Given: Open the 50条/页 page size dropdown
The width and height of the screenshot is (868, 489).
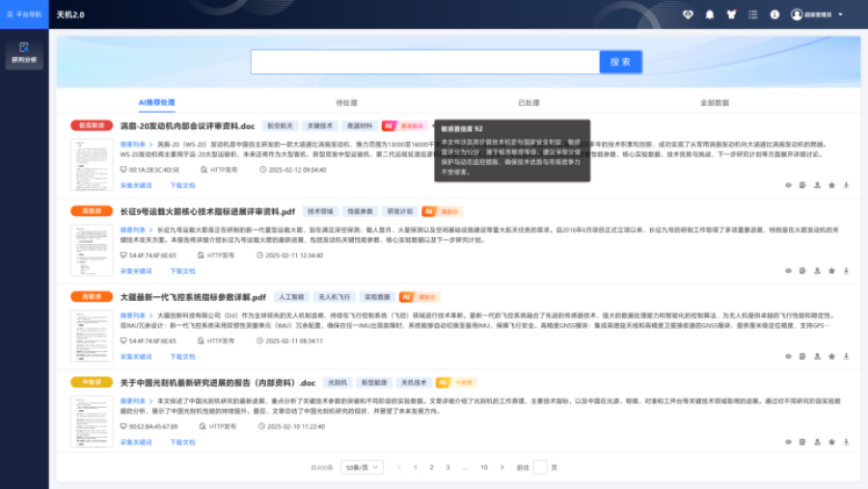Looking at the screenshot, I should coord(362,467).
